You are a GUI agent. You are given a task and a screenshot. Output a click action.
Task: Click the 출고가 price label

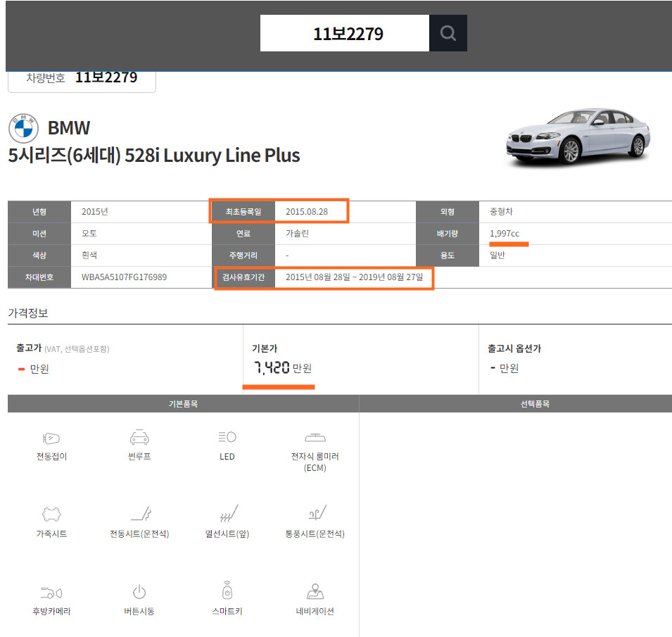click(29, 348)
